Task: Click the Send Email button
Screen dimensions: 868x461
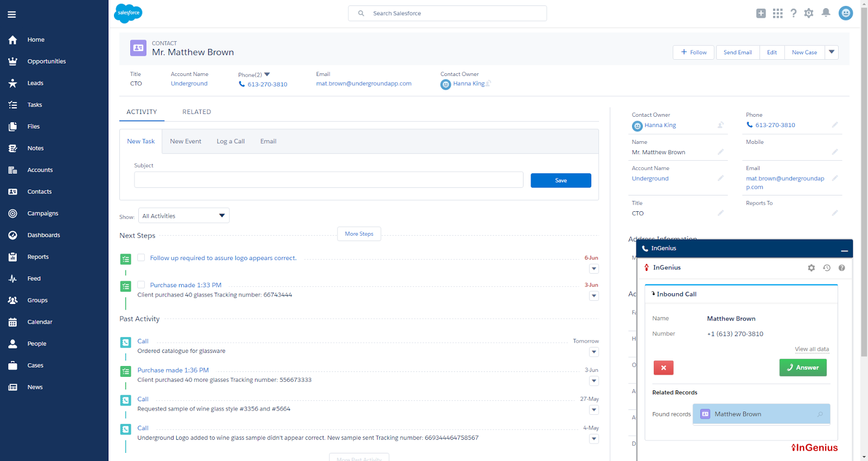Action: 738,52
